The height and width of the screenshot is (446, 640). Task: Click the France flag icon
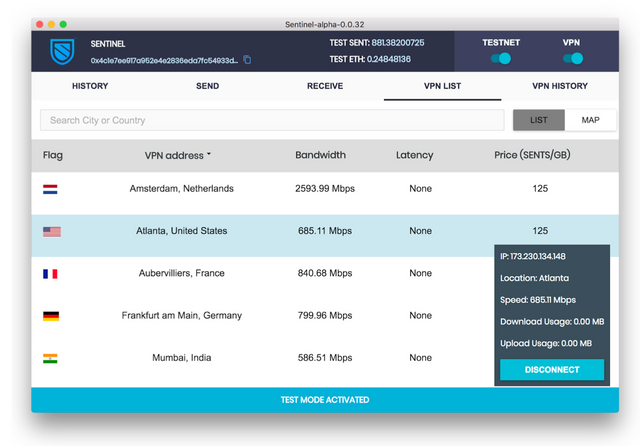tap(50, 274)
